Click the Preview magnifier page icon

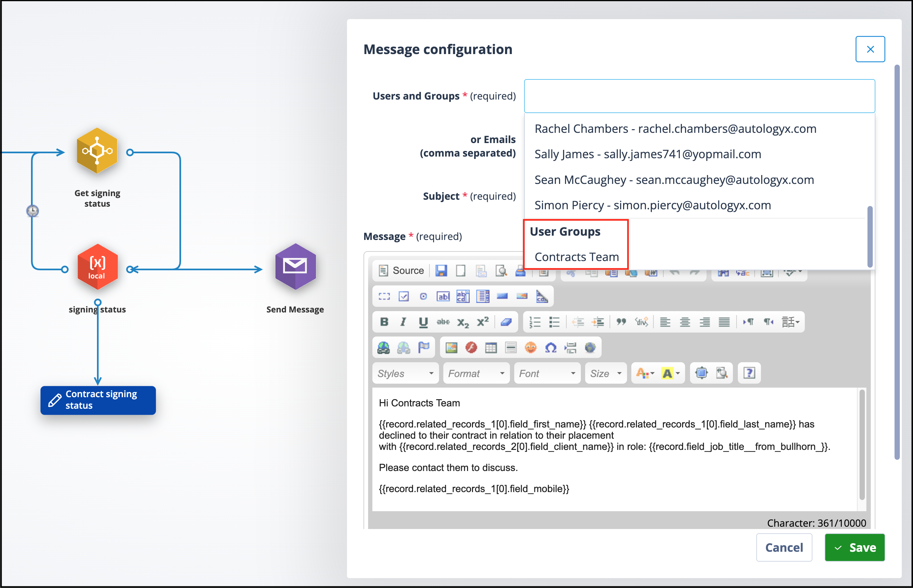pos(500,271)
